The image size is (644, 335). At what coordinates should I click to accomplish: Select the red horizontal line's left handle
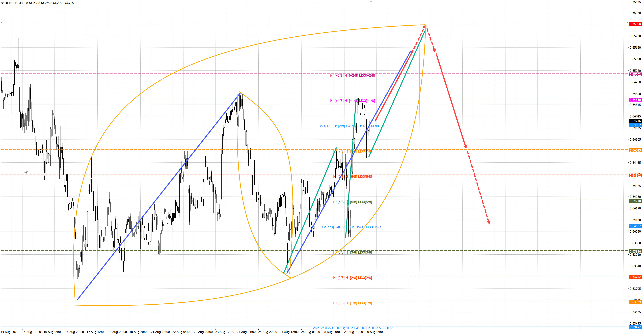pos(1,23)
